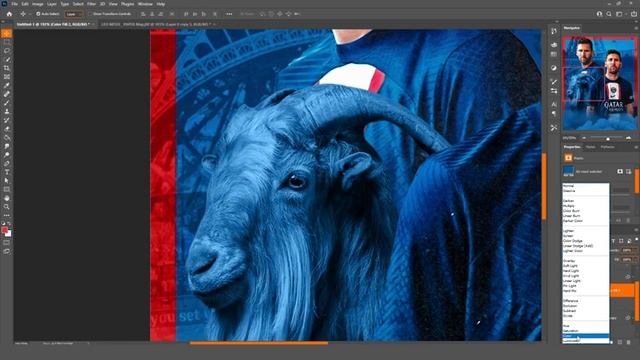
Task: Choose Linear Dodge (Add) blend mode
Action: point(586,246)
